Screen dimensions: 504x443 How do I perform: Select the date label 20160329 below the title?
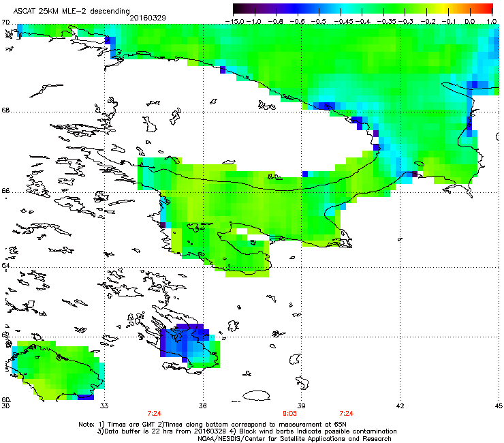click(x=148, y=18)
